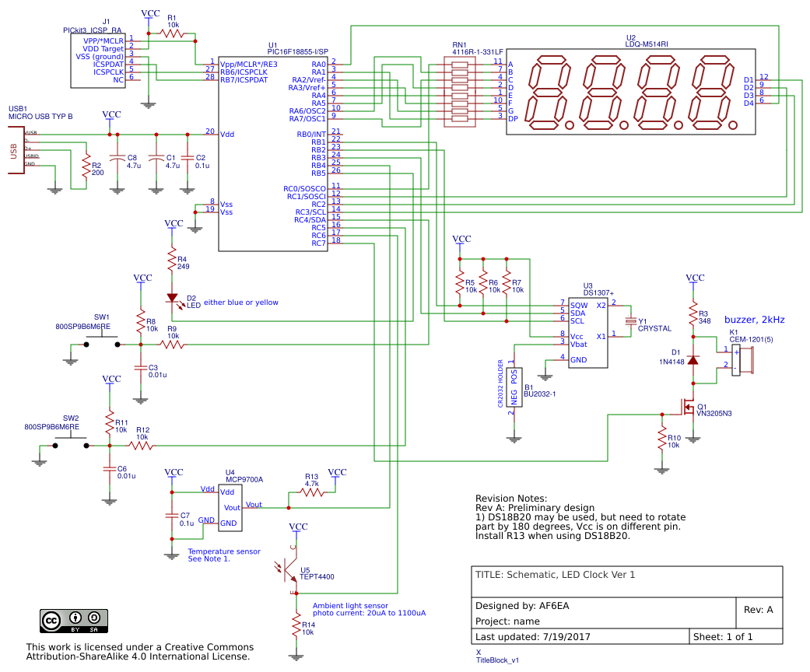Select resistor R14 10k symbol
This screenshot has height=672, width=810.
point(296,625)
